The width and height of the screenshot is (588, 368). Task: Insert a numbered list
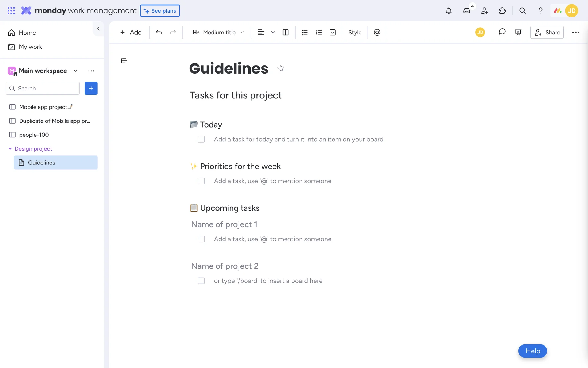318,32
